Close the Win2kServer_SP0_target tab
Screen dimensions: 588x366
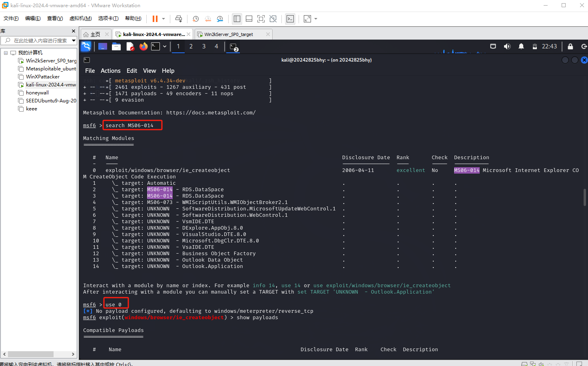click(x=268, y=34)
